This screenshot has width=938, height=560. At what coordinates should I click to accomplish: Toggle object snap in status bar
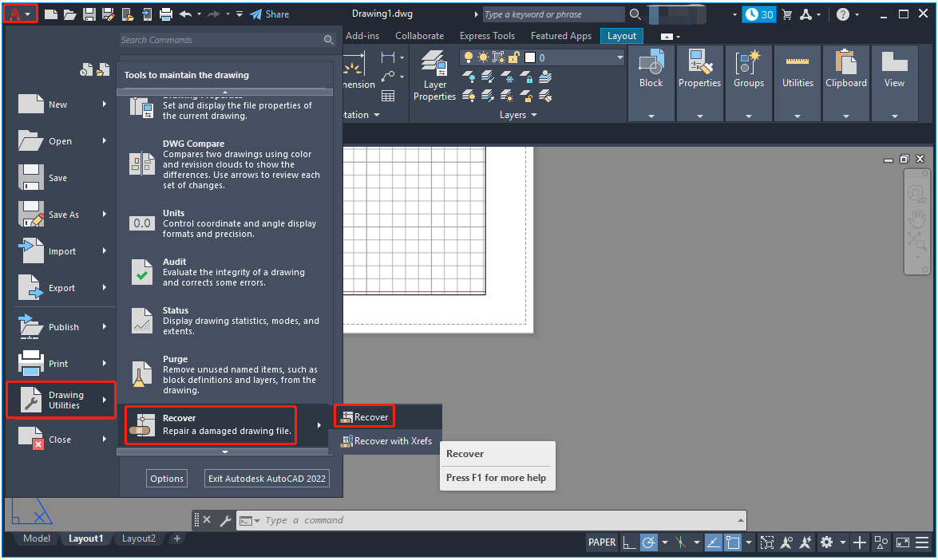tap(733, 542)
